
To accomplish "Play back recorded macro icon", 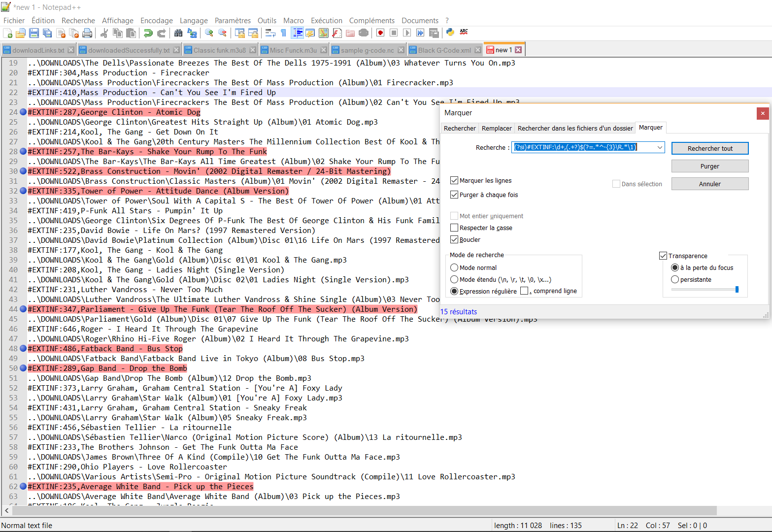I will click(407, 33).
